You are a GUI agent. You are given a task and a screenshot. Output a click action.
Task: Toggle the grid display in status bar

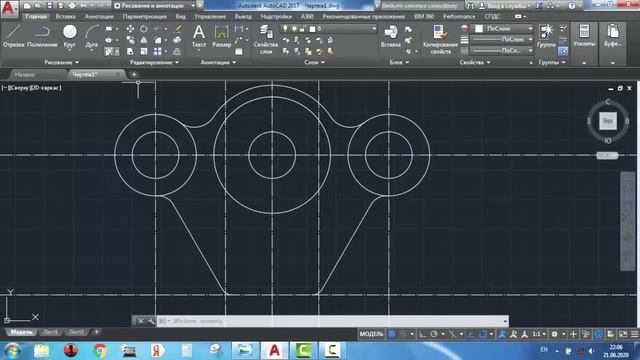(392, 334)
